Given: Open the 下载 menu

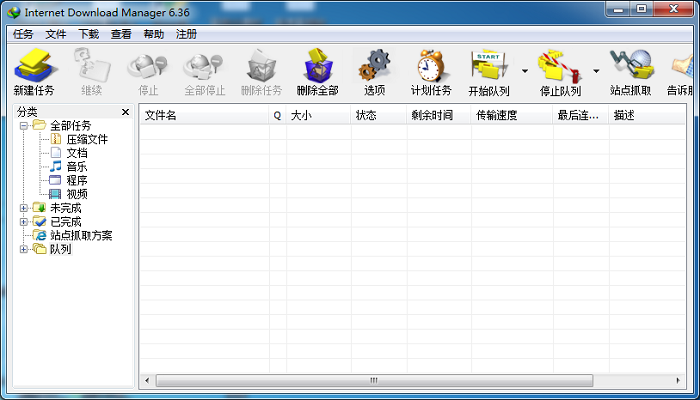Looking at the screenshot, I should 88,34.
